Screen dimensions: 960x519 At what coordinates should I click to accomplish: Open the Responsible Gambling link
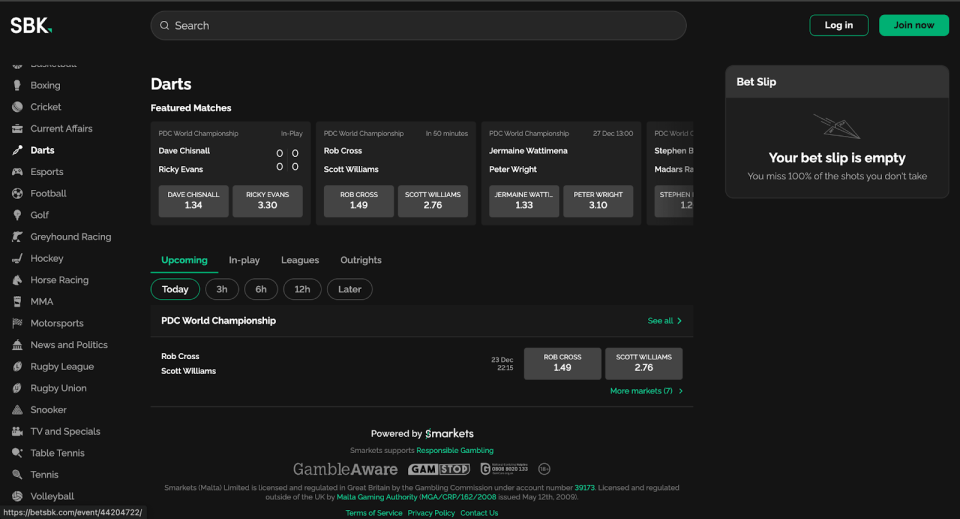(x=455, y=450)
